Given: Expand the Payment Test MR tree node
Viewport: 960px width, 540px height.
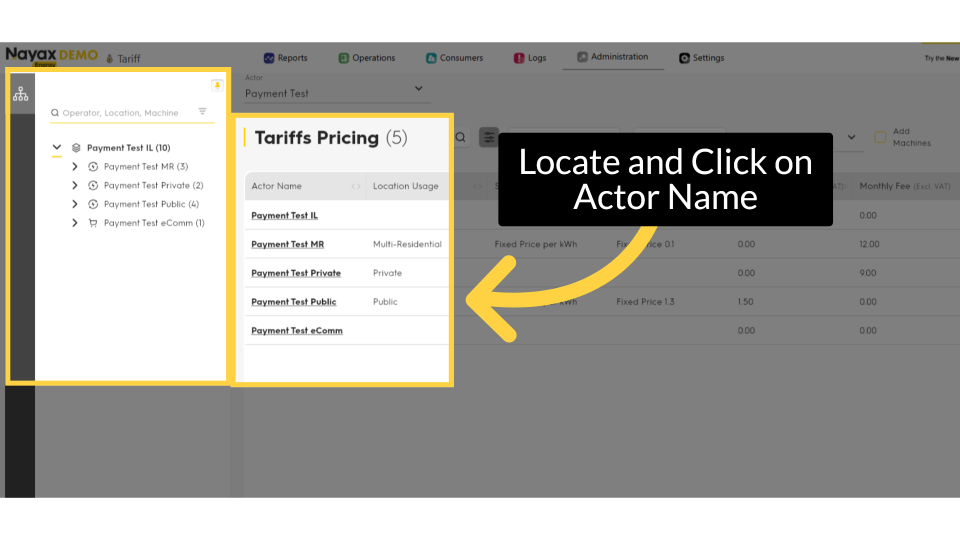Looking at the screenshot, I should pyautogui.click(x=75, y=167).
